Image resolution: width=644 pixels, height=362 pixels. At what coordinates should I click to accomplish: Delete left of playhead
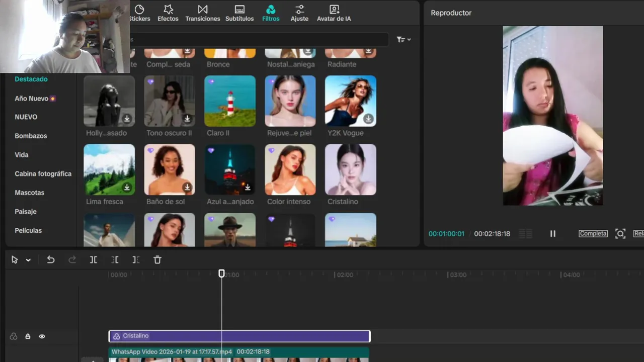click(115, 260)
